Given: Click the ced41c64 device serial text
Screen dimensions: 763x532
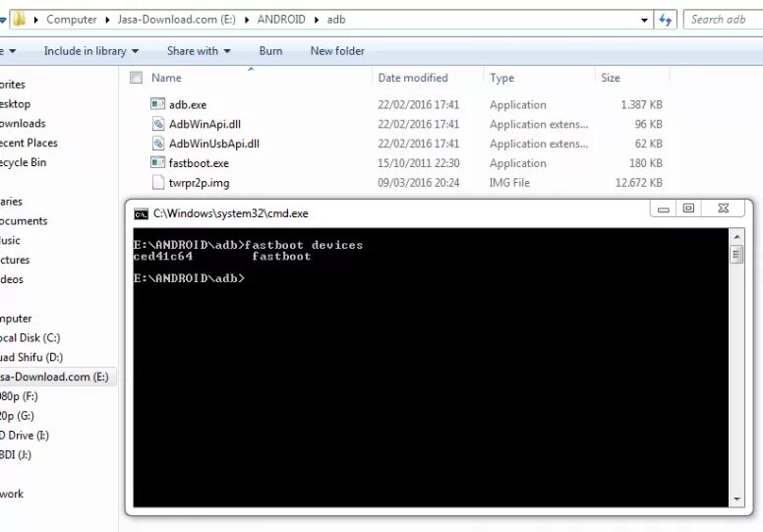Looking at the screenshot, I should (x=163, y=257).
